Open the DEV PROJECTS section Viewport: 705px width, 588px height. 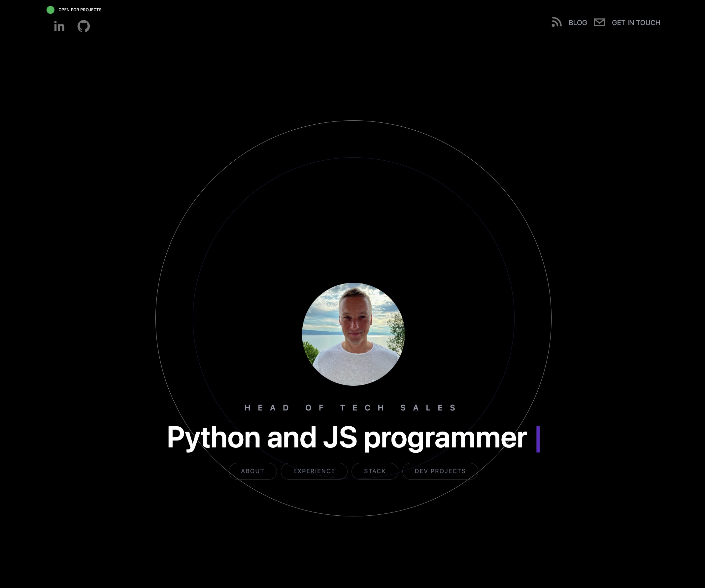pos(440,471)
